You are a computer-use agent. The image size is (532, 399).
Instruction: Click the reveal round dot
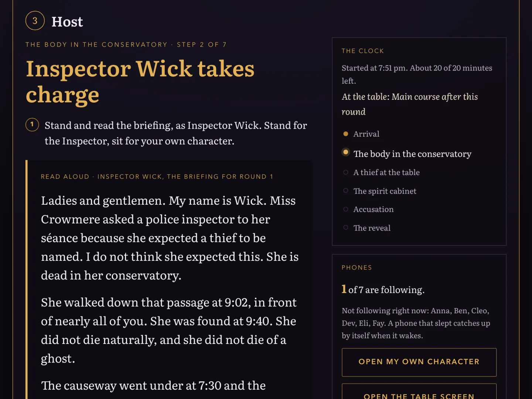coord(345,228)
